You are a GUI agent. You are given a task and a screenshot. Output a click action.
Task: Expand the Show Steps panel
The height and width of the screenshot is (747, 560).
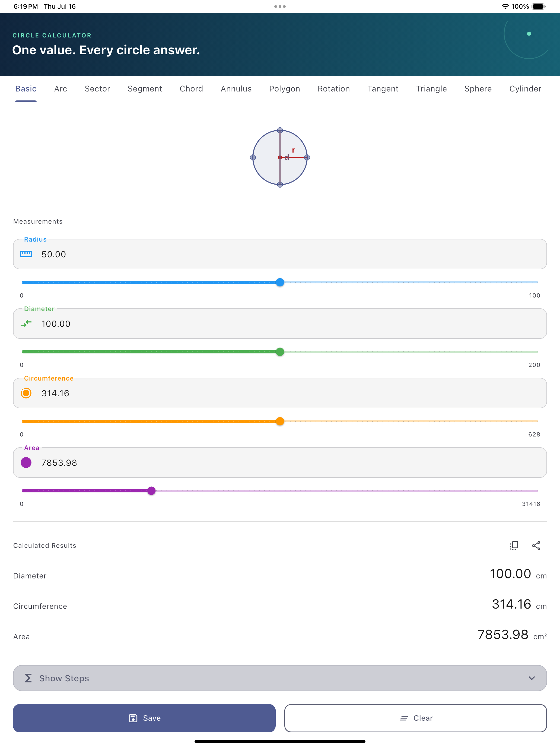(280, 678)
